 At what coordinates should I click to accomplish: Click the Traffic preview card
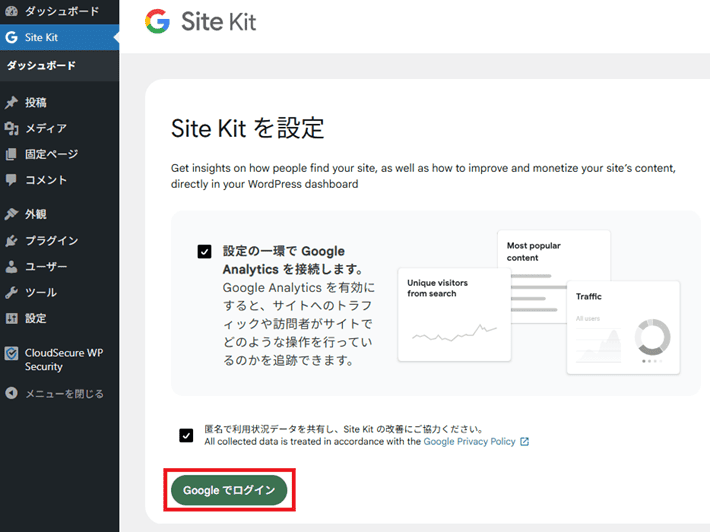tap(623, 327)
